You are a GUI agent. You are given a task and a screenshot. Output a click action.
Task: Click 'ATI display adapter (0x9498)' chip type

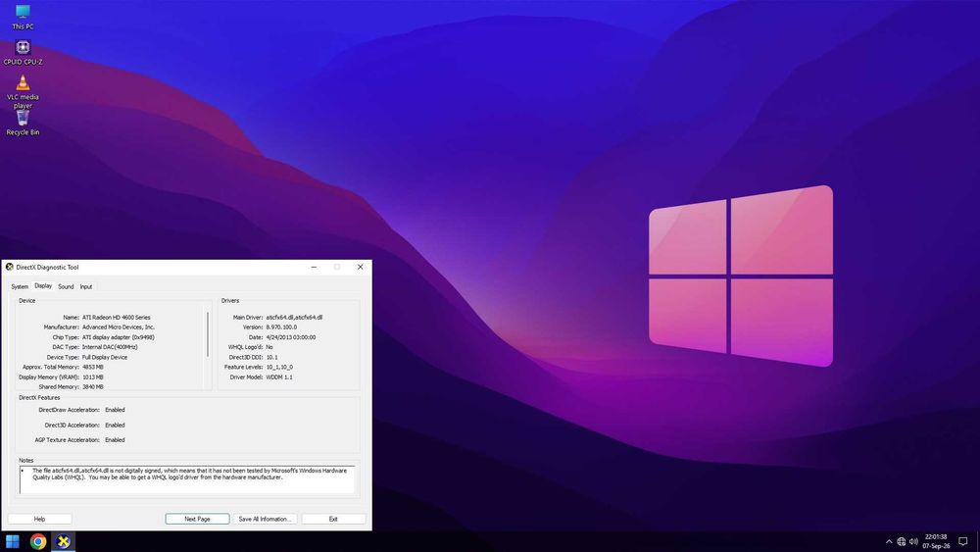click(x=119, y=337)
